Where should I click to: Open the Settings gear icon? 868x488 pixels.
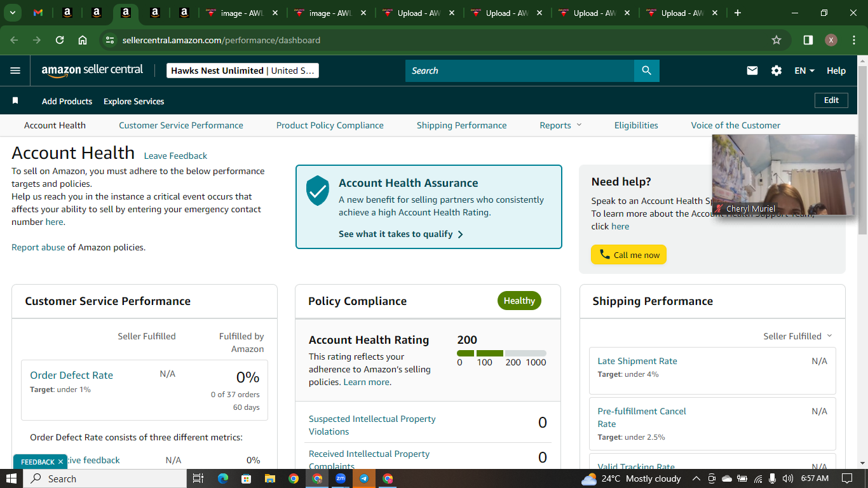(x=776, y=71)
